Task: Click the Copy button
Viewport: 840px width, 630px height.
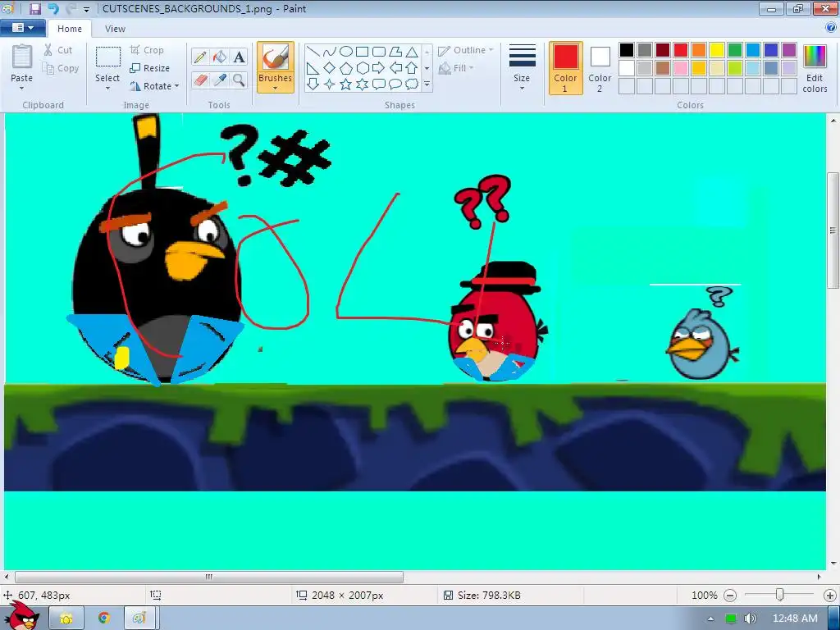Action: click(x=61, y=68)
